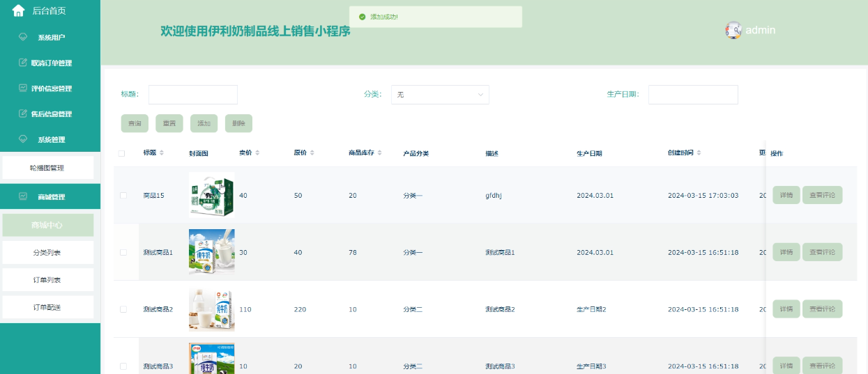Open 订单配送 submenu item
868x374 pixels.
pyautogui.click(x=48, y=307)
